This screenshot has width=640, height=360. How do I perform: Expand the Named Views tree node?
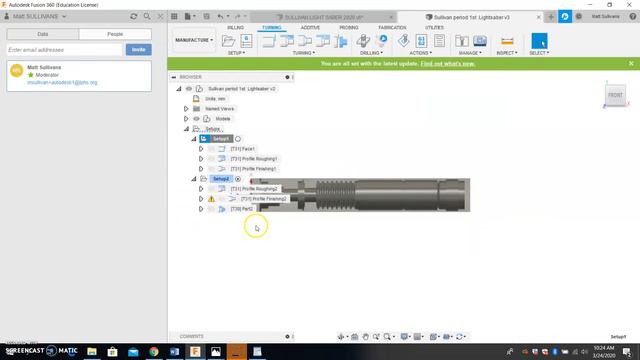click(186, 109)
